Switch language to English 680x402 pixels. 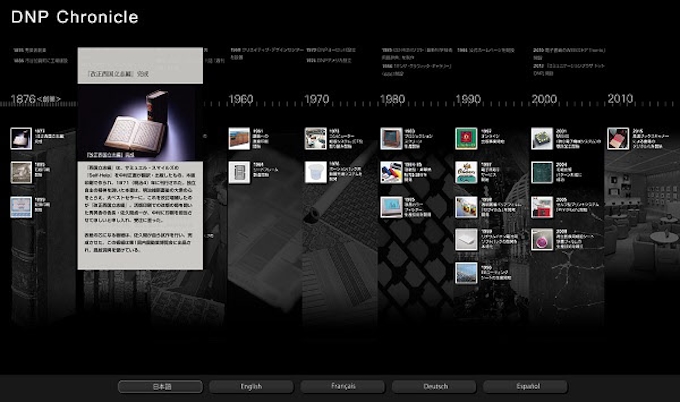tap(251, 386)
